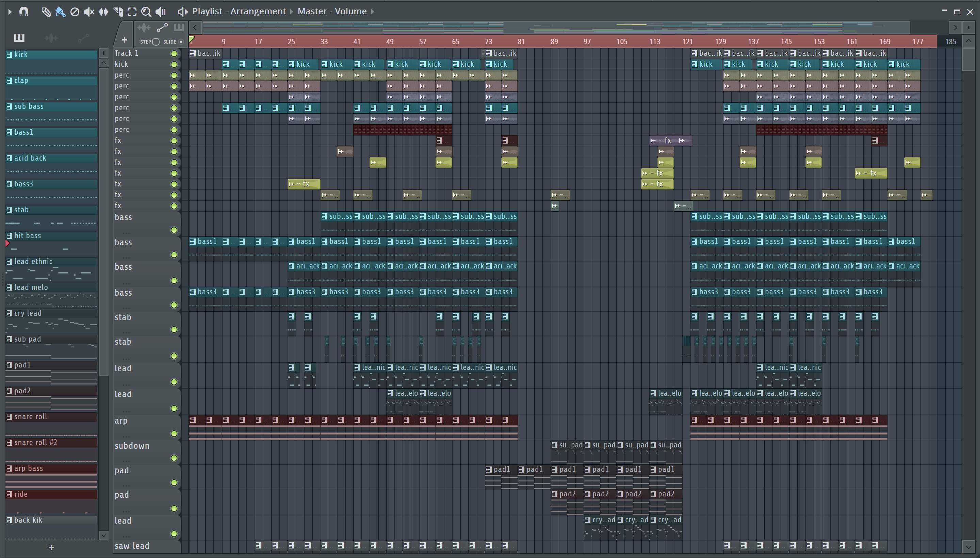
Task: Focus audio clips in playlist header
Action: pos(144,27)
